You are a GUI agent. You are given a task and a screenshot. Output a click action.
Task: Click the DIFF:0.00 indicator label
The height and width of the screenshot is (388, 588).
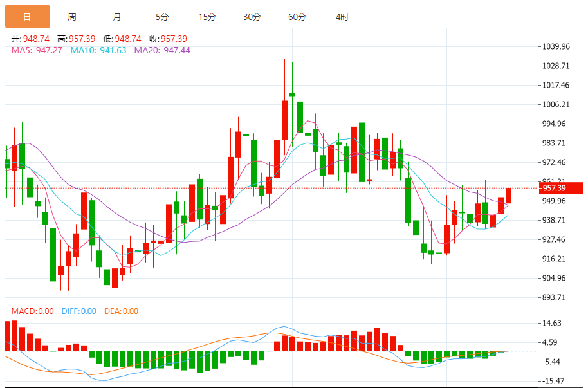(x=79, y=311)
